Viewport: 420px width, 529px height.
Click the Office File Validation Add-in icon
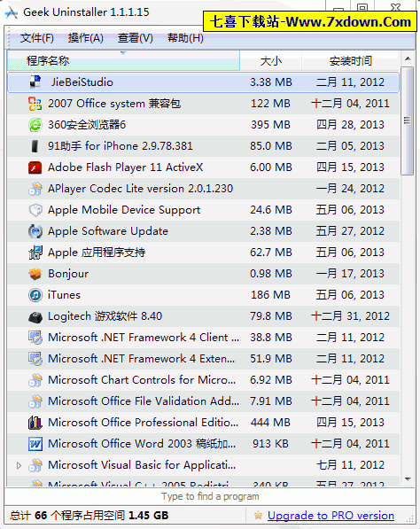35,401
